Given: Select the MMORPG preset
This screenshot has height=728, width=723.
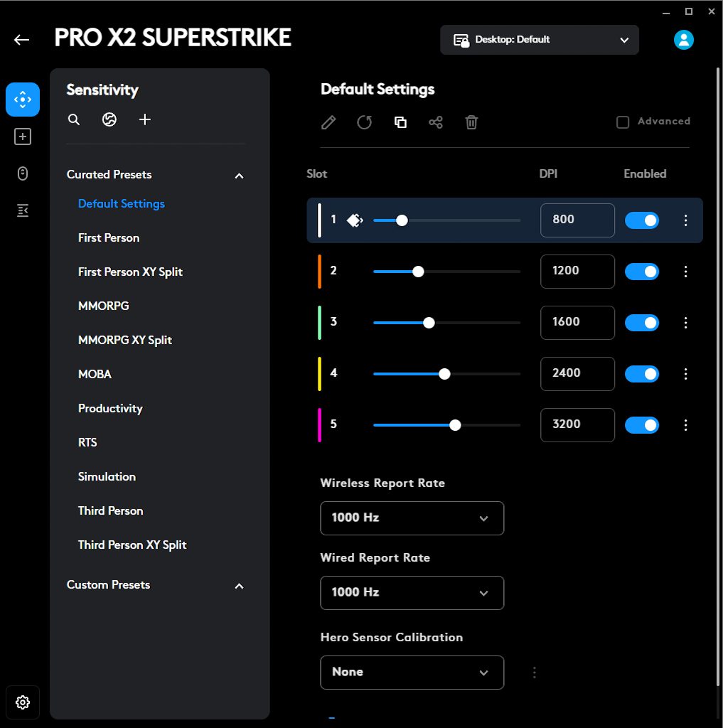Looking at the screenshot, I should click(104, 306).
